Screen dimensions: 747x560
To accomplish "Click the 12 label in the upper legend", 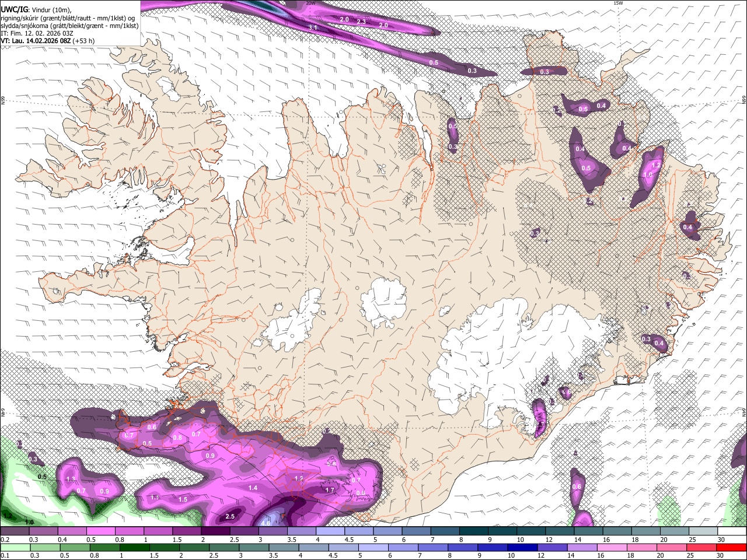I will (x=550, y=540).
